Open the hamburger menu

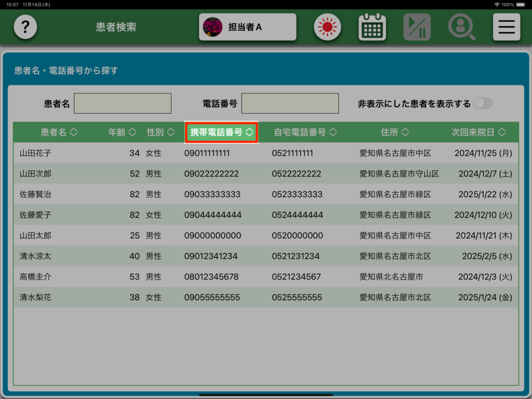pyautogui.click(x=506, y=27)
